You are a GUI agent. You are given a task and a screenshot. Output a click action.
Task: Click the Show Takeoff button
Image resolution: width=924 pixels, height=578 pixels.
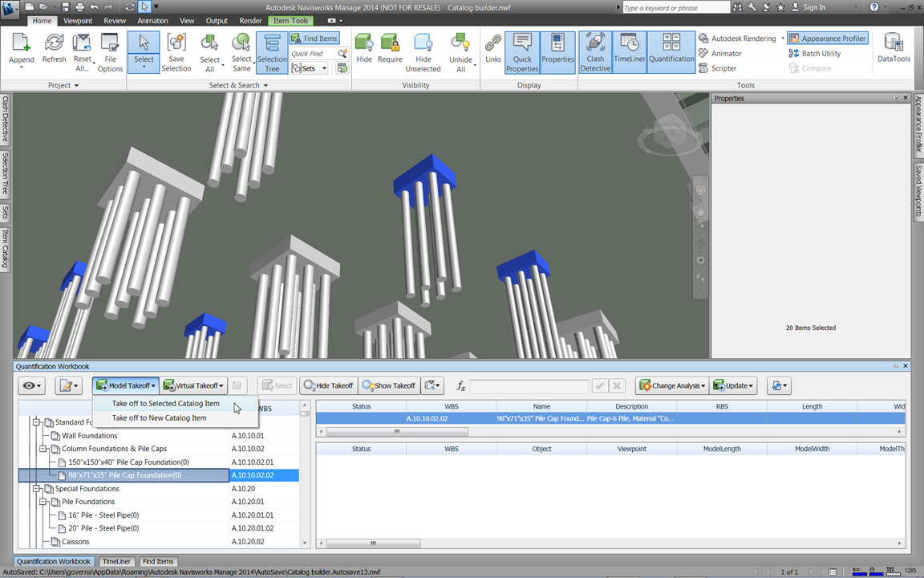pos(388,386)
